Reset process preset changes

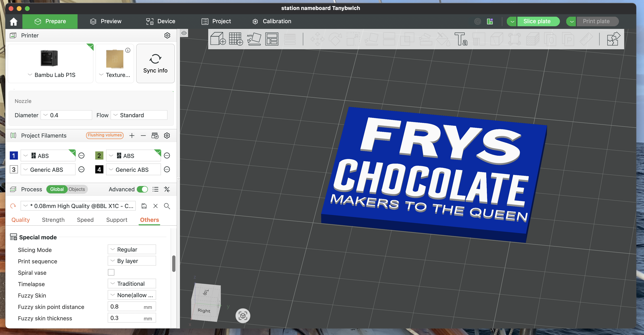13,206
